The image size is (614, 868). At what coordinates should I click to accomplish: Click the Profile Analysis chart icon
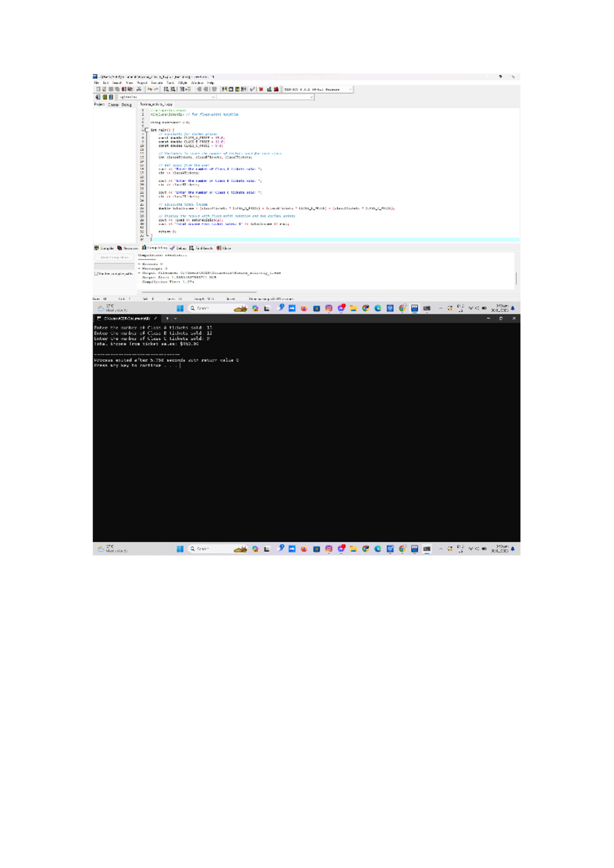pyautogui.click(x=269, y=89)
